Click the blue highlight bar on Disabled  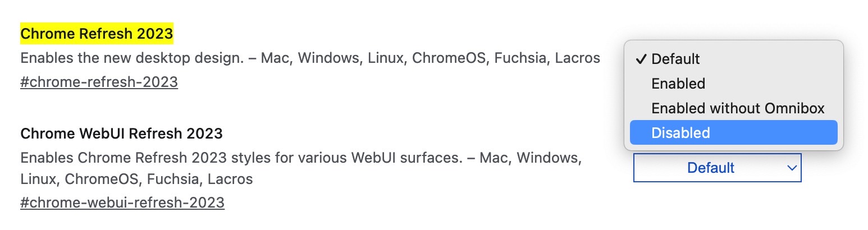[x=733, y=133]
